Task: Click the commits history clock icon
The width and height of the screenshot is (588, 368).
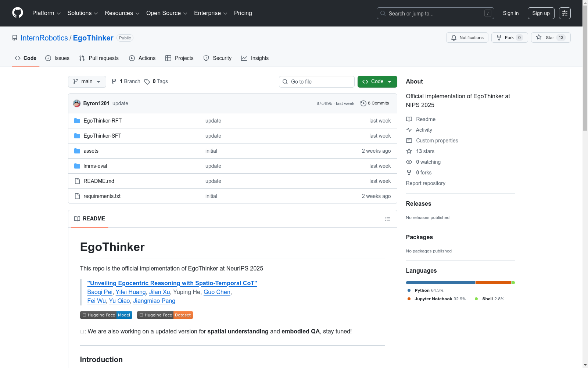Action: pyautogui.click(x=363, y=103)
